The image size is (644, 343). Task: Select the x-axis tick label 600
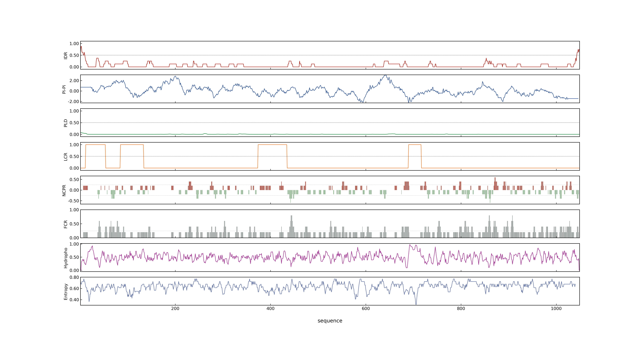click(x=366, y=309)
